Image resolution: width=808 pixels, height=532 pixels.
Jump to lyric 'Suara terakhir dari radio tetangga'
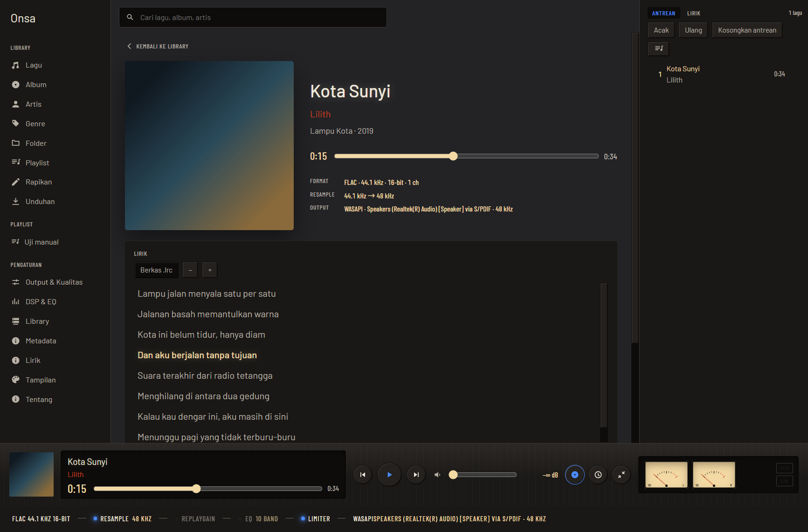(x=205, y=376)
